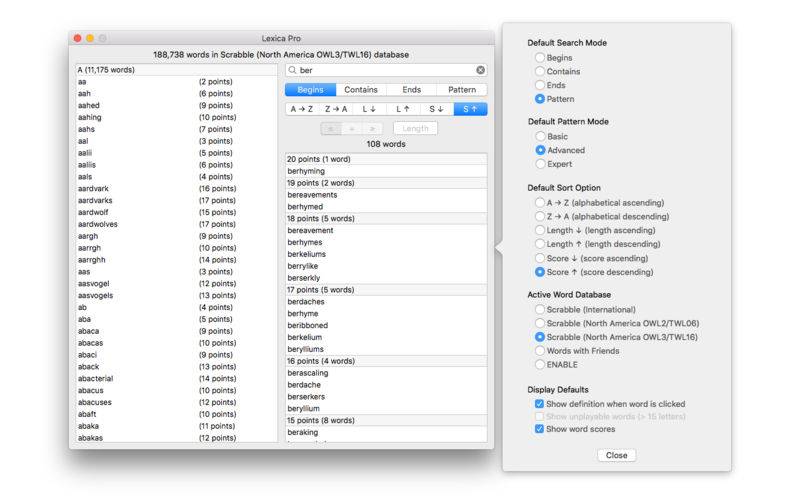Switch to the Pattern search tab
Image resolution: width=800 pixels, height=500 pixels.
(x=462, y=89)
